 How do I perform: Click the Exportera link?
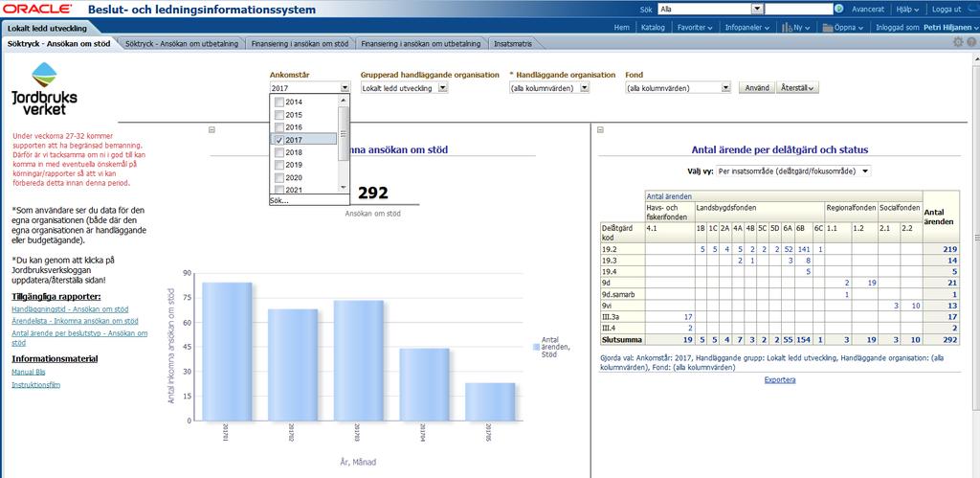(x=779, y=379)
